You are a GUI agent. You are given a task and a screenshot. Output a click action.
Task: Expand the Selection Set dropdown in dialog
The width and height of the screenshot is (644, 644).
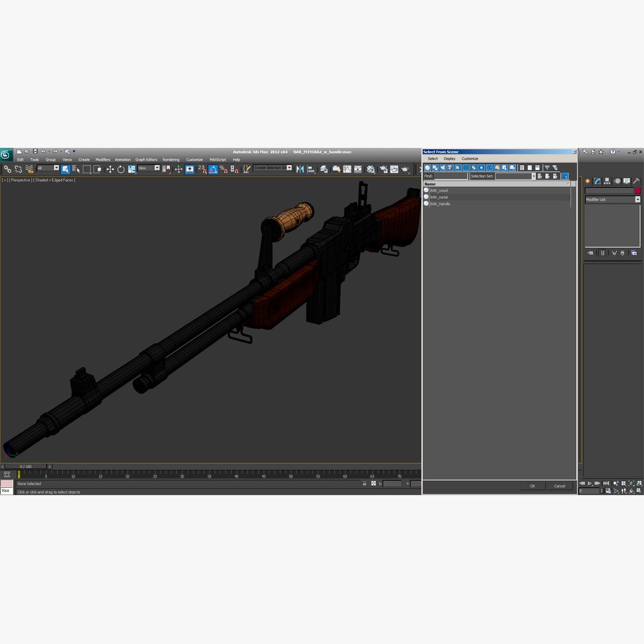534,176
